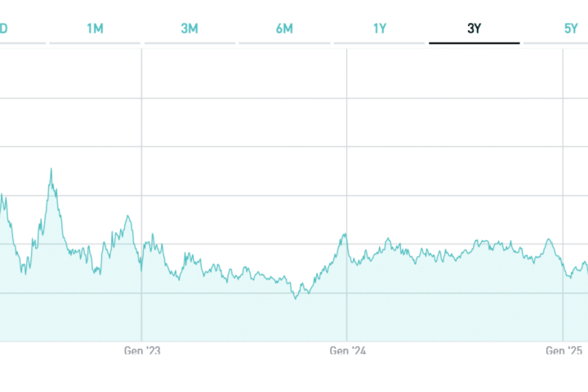The image size is (588, 392).
Task: Click the line peak at Gen '24 gridline
Action: click(345, 234)
